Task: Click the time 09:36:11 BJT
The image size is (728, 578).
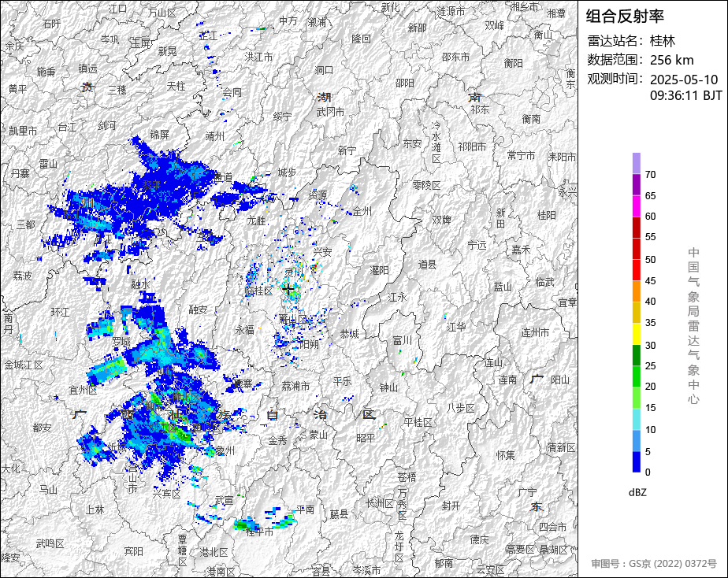Action: [685, 95]
